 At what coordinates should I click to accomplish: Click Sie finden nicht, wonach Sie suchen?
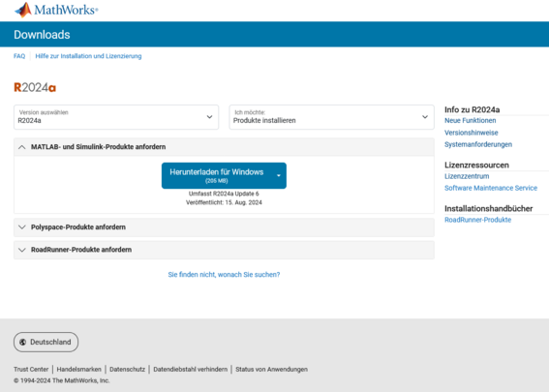coord(224,275)
